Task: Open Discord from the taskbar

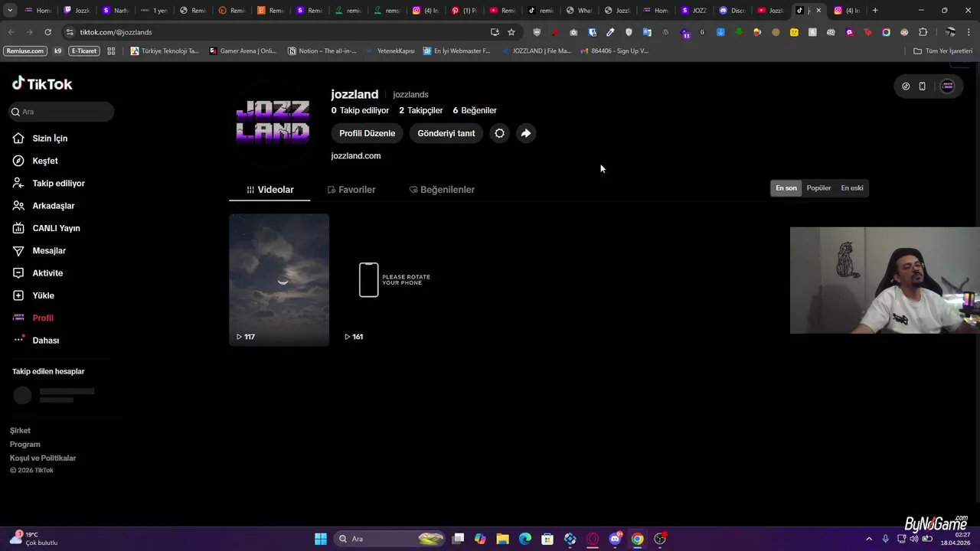Action: tap(615, 539)
